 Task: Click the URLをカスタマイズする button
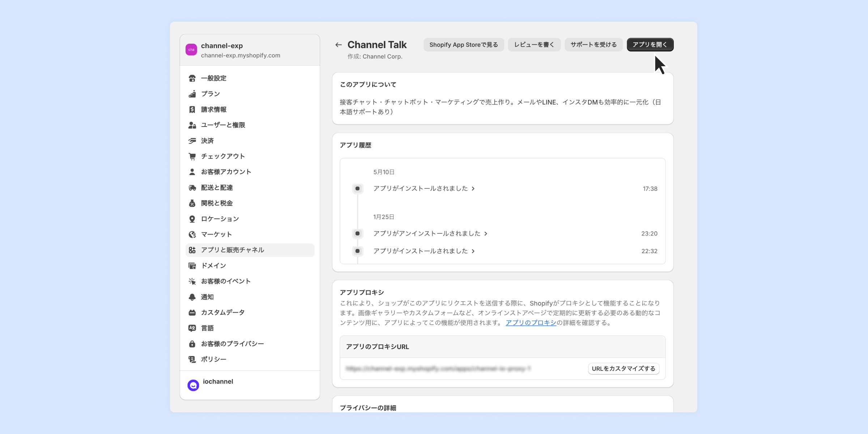point(624,369)
